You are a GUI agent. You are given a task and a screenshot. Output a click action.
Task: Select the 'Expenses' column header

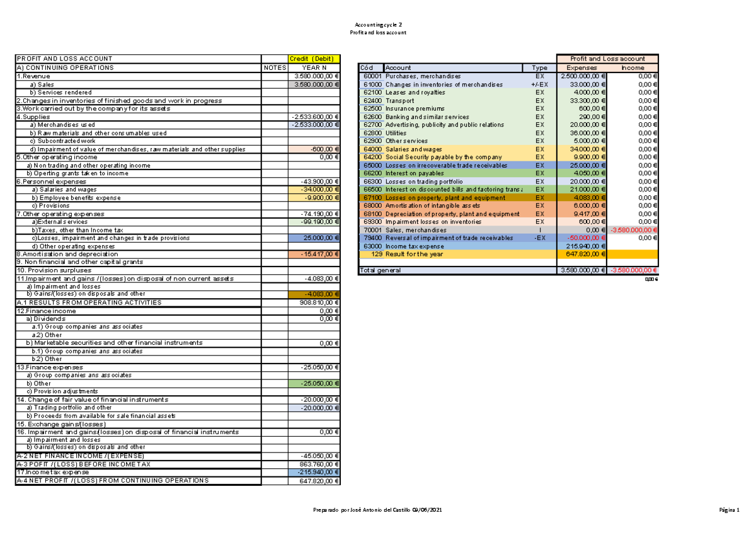(582, 67)
